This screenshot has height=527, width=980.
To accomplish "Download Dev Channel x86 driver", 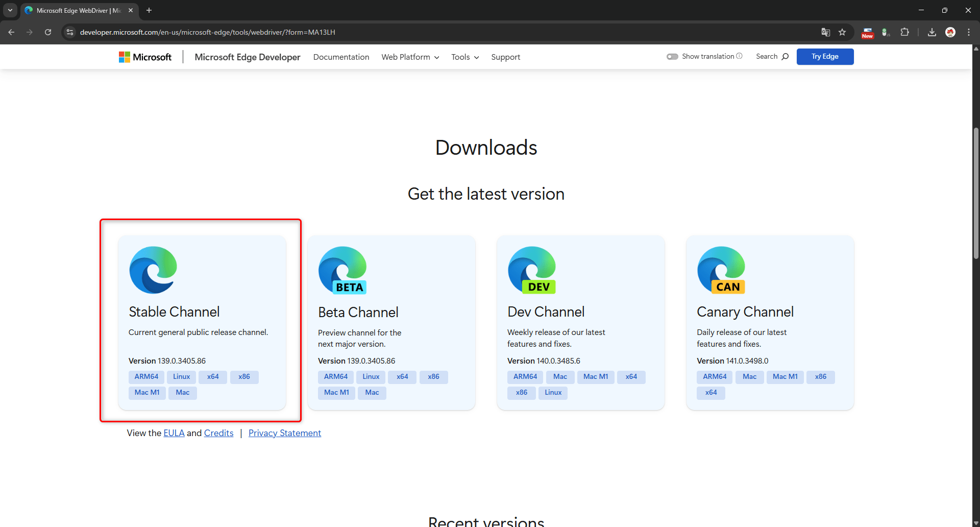I will [522, 393].
